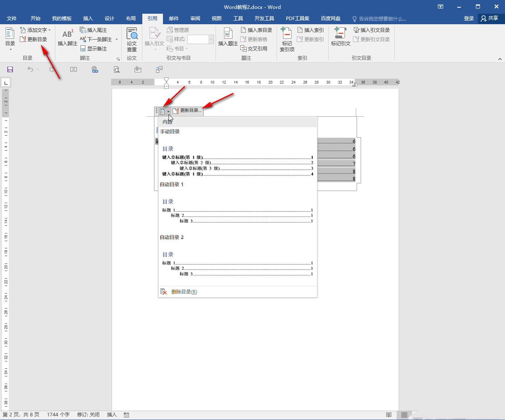Click 交叉引用 in the captions group

coord(254,48)
